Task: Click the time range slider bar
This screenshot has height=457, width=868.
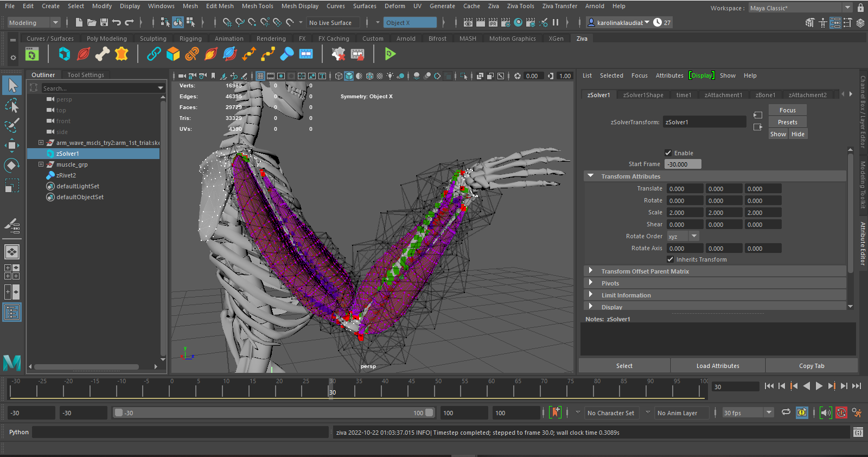Action: point(274,412)
